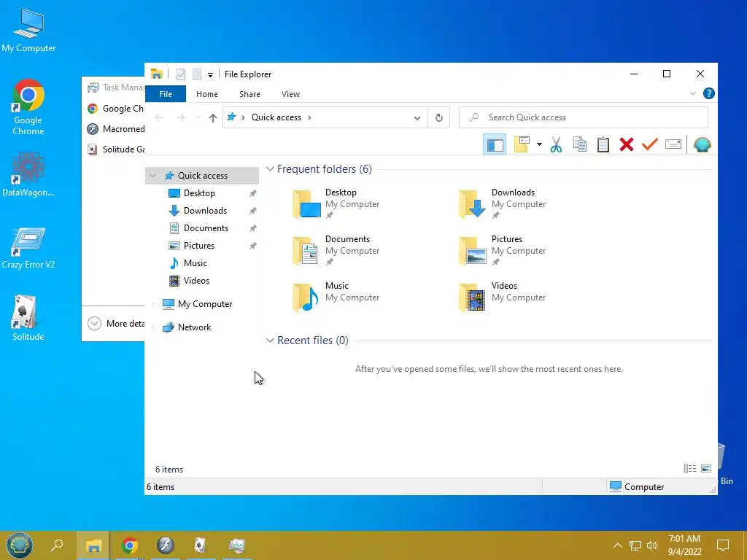Expand the ribbon with the chevron
The height and width of the screenshot is (560, 747).
pyautogui.click(x=693, y=94)
